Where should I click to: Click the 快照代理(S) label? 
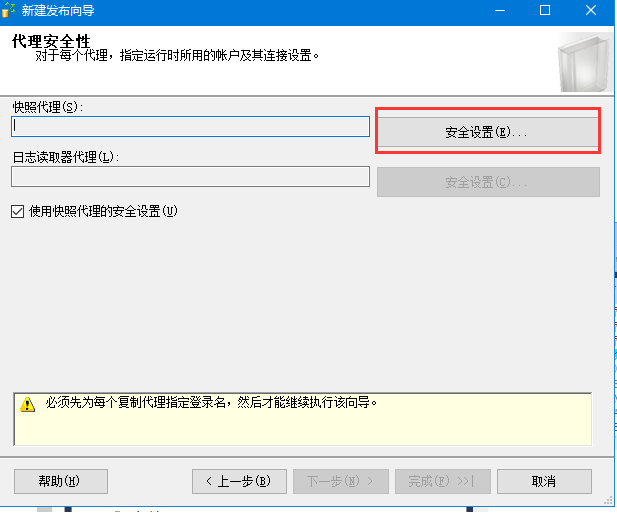(48, 107)
